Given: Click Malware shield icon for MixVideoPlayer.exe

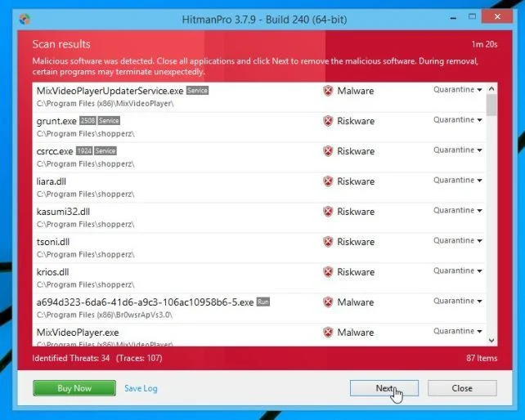Looking at the screenshot, I should coord(328,332).
